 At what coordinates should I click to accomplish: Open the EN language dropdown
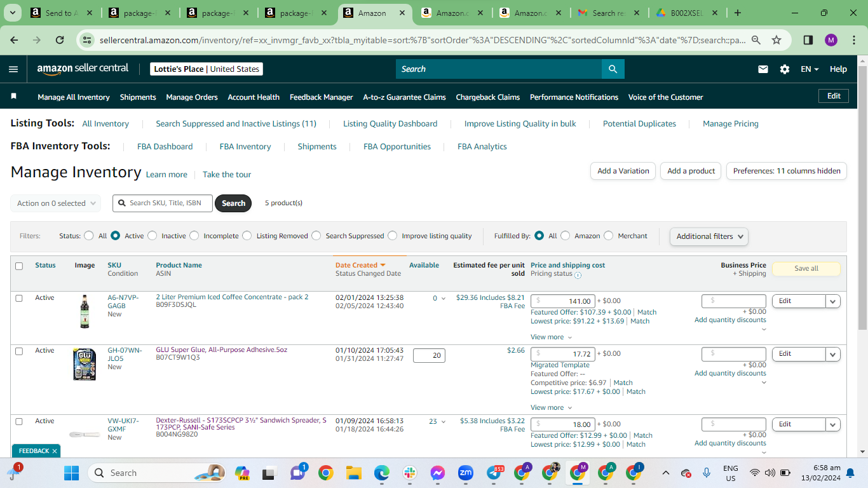(x=810, y=69)
